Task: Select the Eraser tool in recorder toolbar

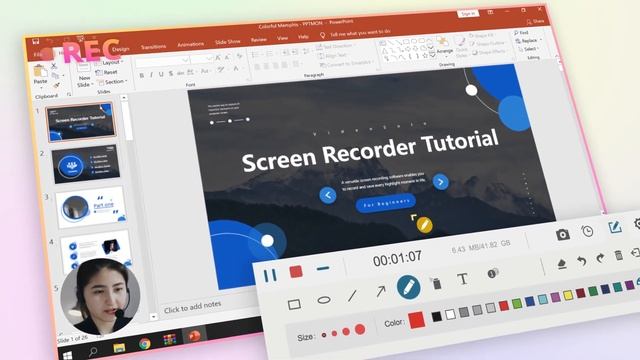Action: [562, 264]
